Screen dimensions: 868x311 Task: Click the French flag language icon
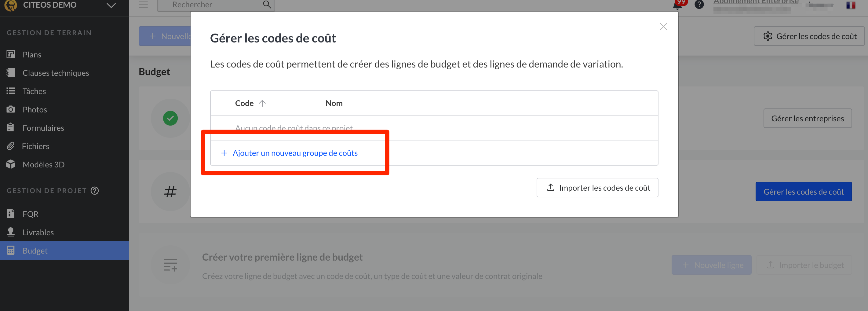point(851,5)
